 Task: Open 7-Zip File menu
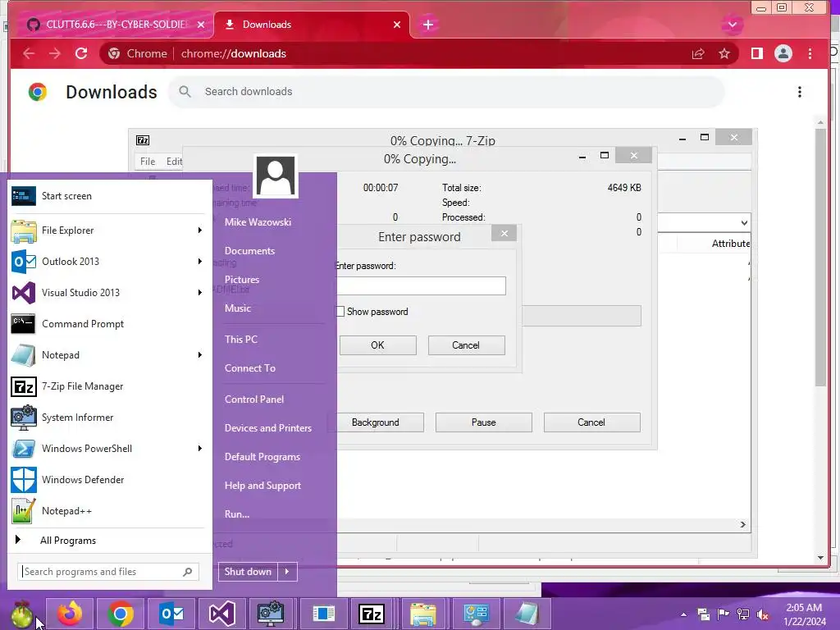coord(148,162)
